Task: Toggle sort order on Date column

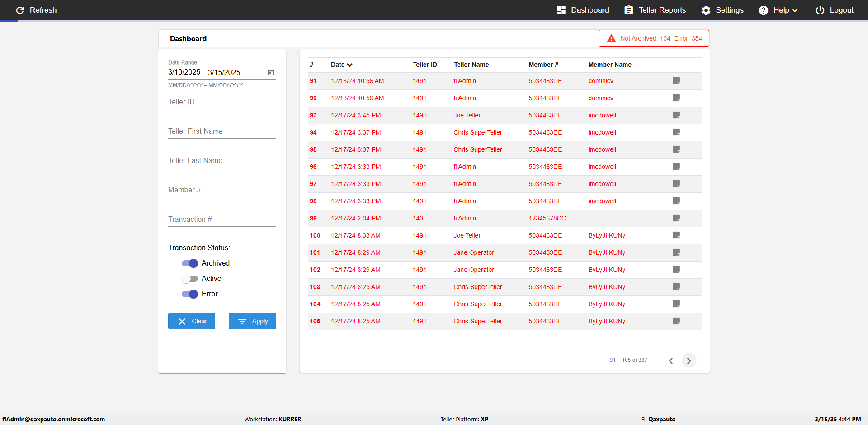Action: pos(341,65)
